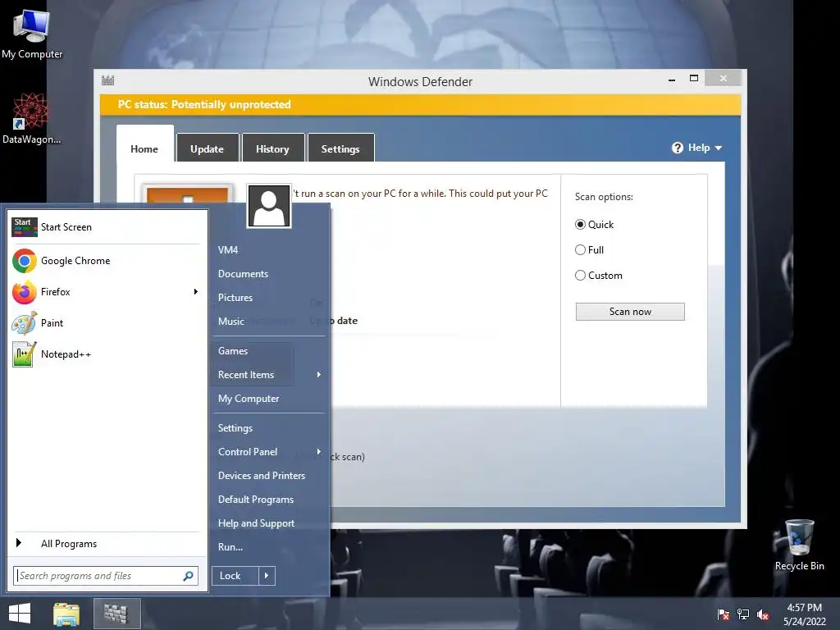Click the Windows Defender title bar icon
This screenshot has width=840, height=630.
click(108, 81)
